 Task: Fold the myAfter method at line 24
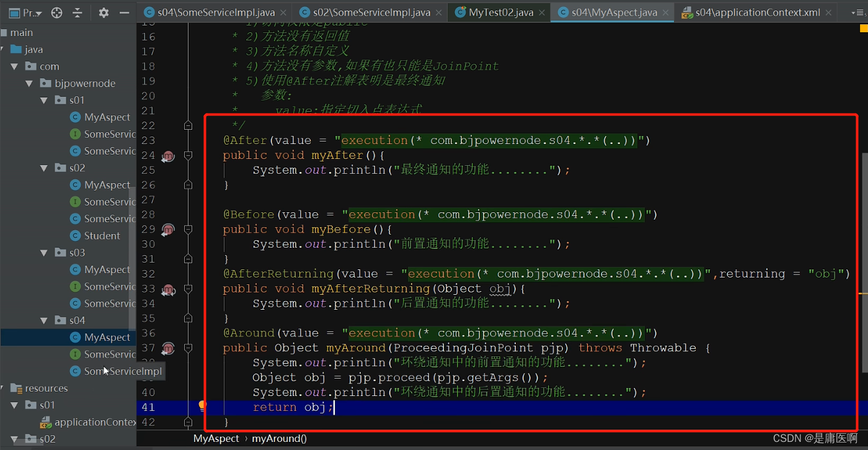(x=188, y=155)
